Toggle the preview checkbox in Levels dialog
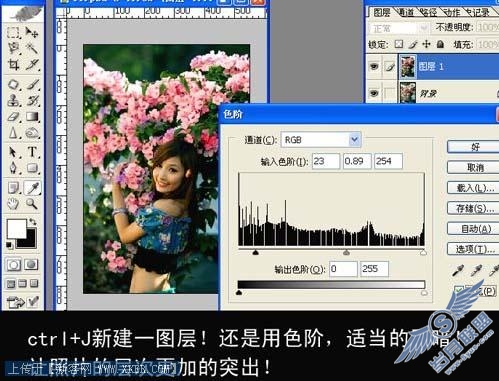 point(459,290)
